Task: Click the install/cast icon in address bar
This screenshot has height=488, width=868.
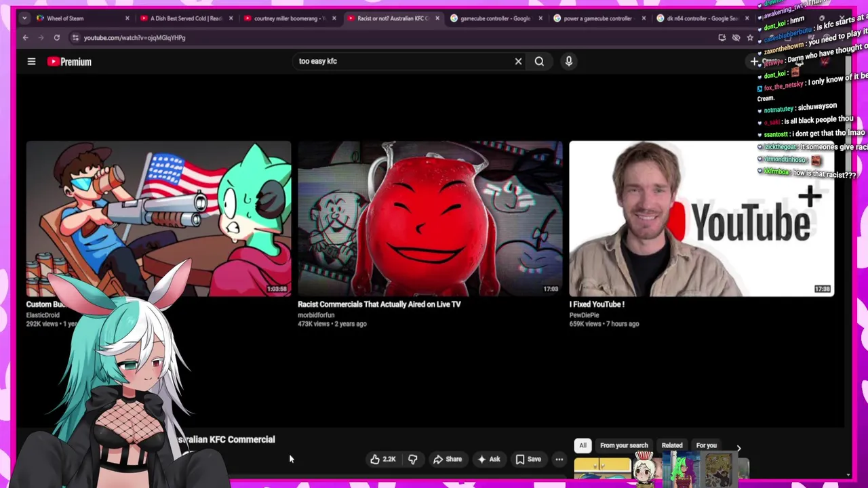Action: (722, 38)
